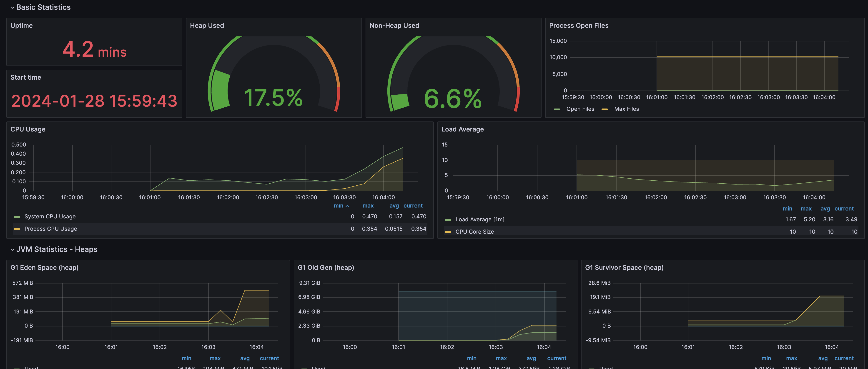This screenshot has height=369, width=868.
Task: Click the start time value 2024-01-28 15:59:43
Action: click(94, 101)
